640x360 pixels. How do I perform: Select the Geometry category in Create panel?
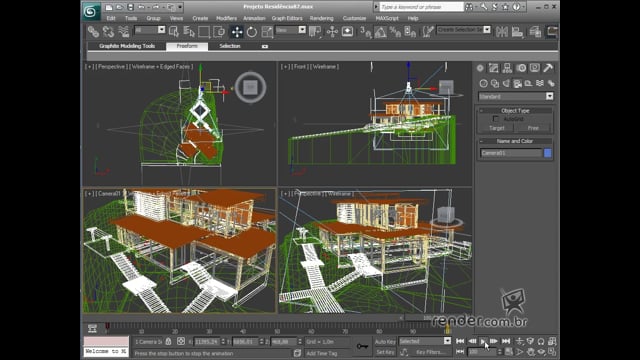(x=483, y=83)
